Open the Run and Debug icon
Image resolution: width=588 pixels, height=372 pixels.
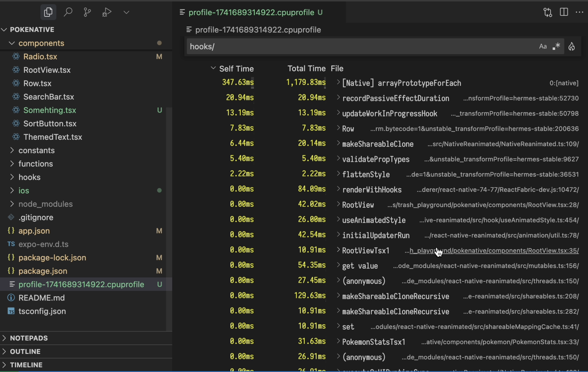[x=107, y=12]
